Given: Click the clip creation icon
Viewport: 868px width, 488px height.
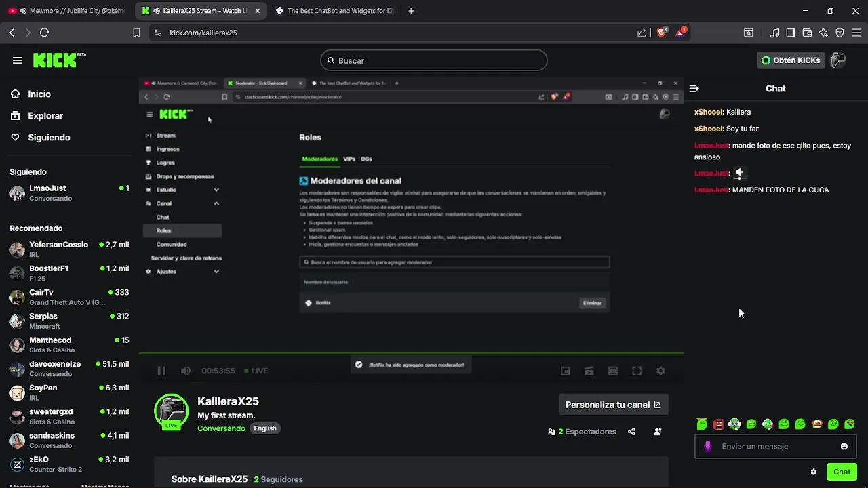Looking at the screenshot, I should 589,371.
